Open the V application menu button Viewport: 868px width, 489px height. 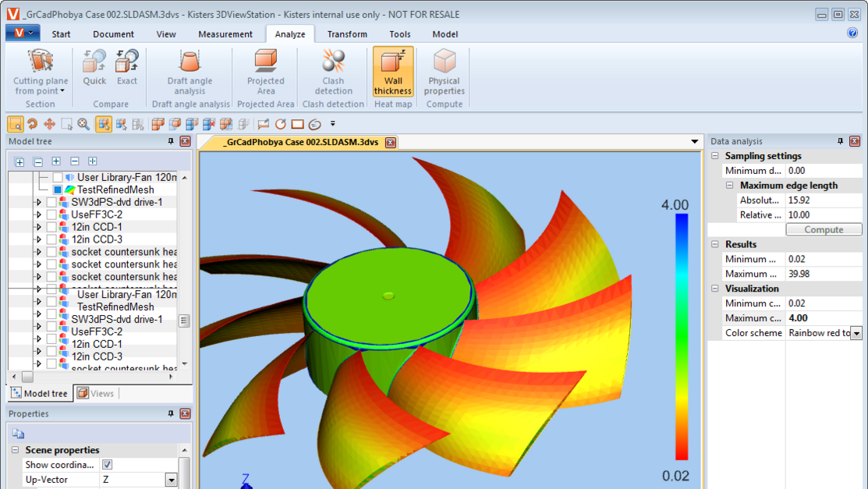pos(23,34)
